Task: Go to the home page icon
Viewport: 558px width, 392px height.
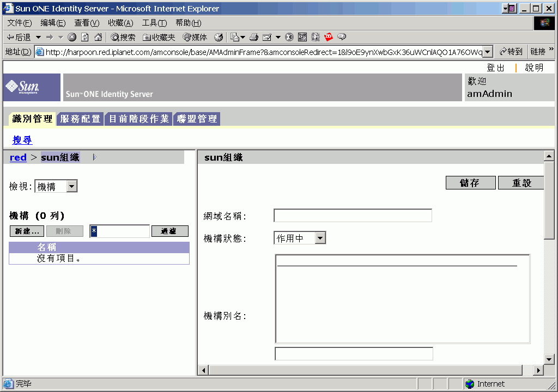Action: pyautogui.click(x=98, y=37)
